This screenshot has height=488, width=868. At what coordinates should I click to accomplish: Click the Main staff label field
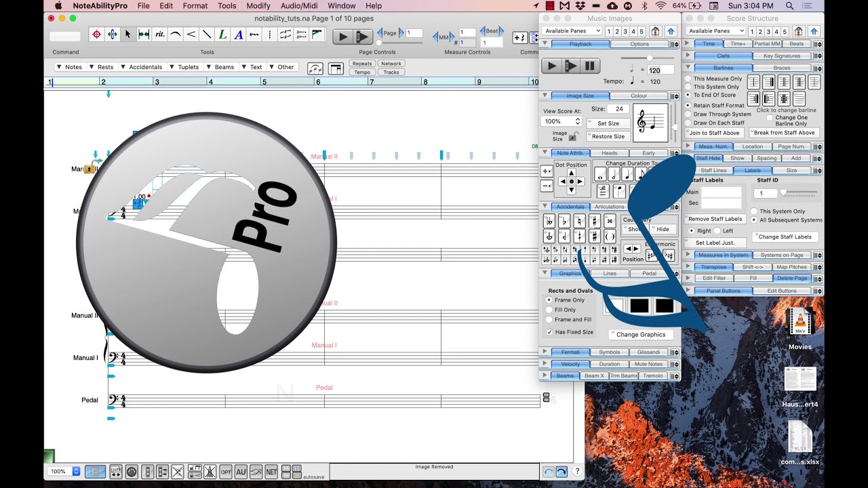(722, 192)
